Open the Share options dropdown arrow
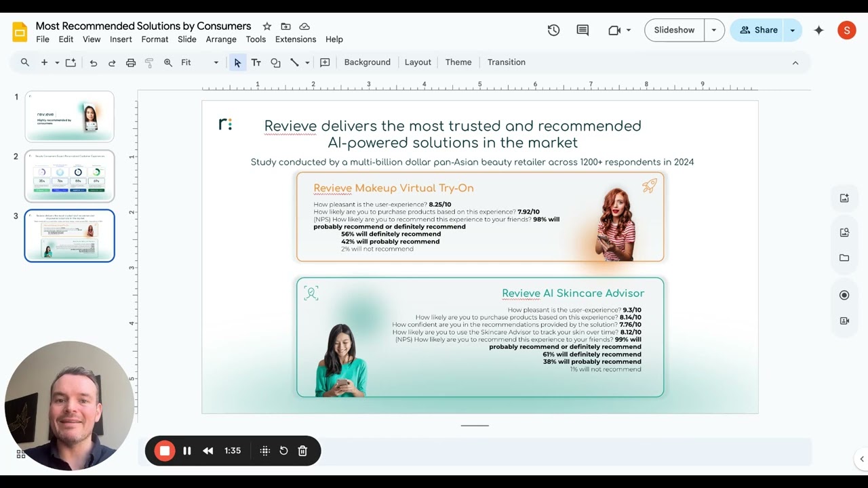This screenshot has width=868, height=488. pos(793,30)
